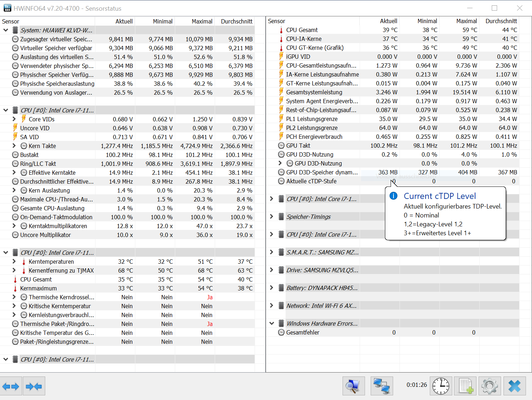
Task: Click the lightning icon beside Uncore VID
Action: point(15,128)
